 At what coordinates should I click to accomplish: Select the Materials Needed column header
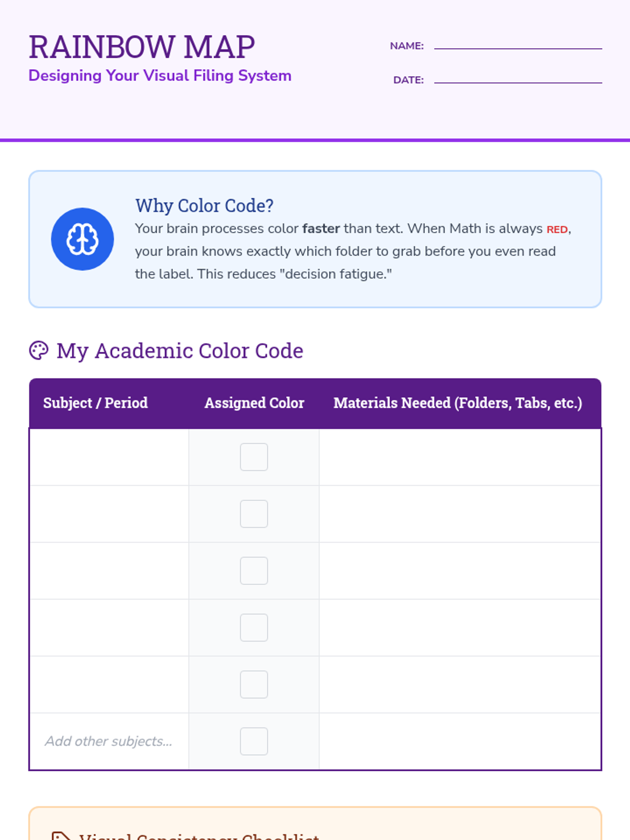[458, 403]
